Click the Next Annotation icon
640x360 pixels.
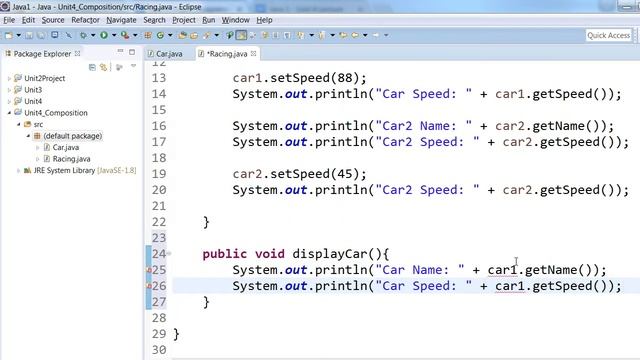[x=300, y=35]
